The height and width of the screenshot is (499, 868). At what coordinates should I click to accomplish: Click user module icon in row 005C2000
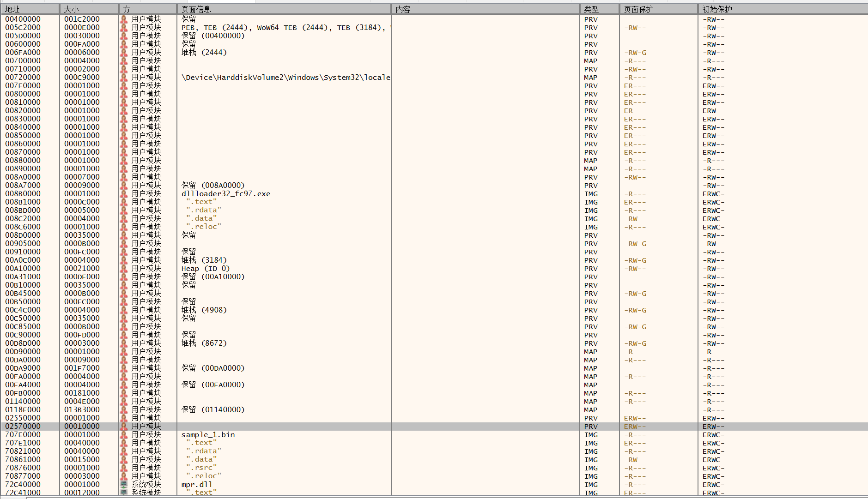[x=124, y=28]
